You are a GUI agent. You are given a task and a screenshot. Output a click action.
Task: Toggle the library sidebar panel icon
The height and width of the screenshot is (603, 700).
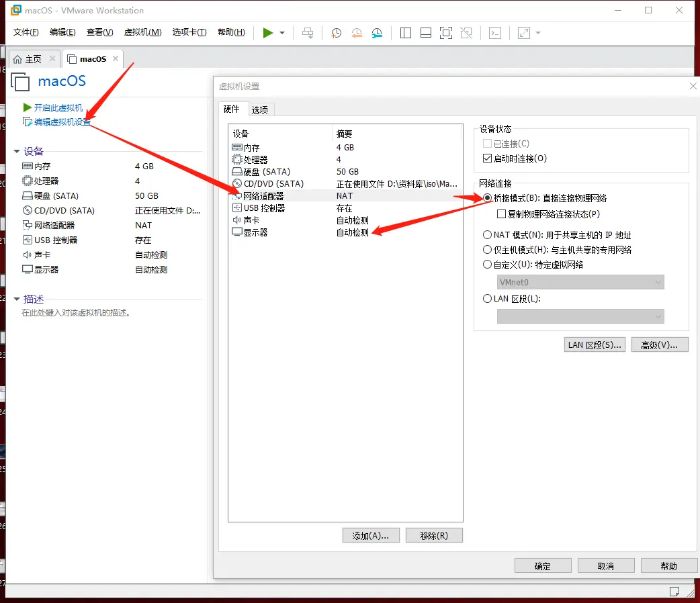(x=405, y=33)
